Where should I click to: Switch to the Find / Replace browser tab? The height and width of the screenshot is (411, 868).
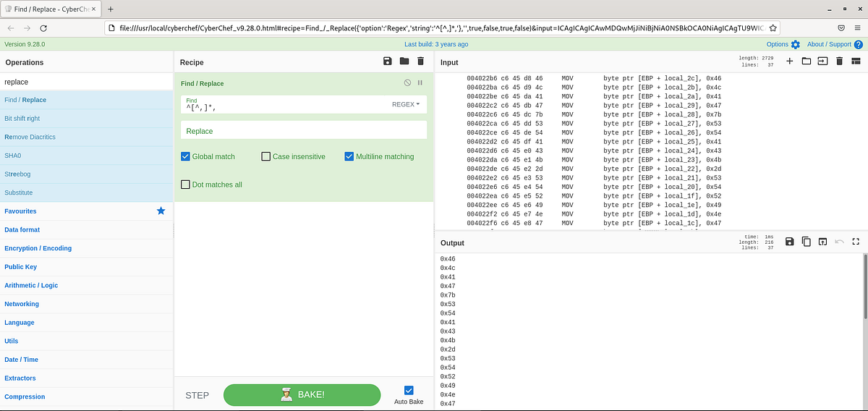click(x=51, y=8)
